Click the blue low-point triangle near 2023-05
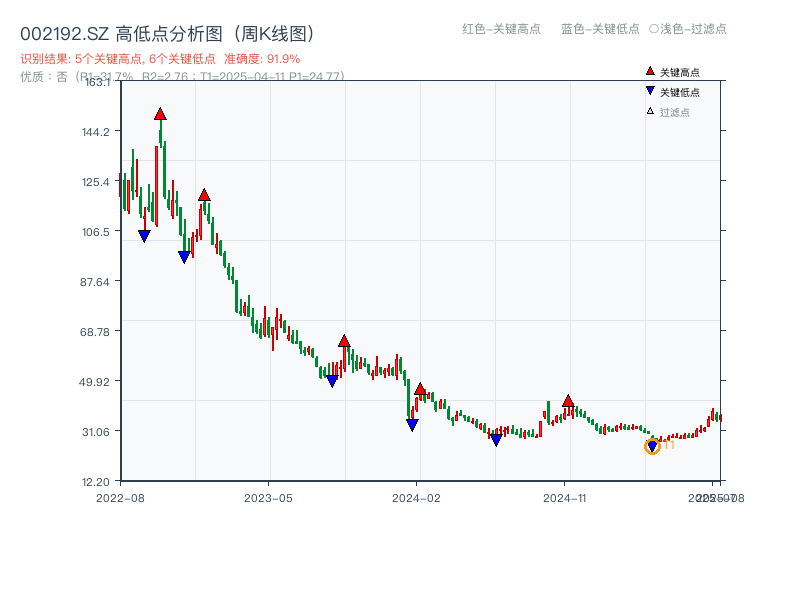The height and width of the screenshot is (600, 800). coord(333,380)
